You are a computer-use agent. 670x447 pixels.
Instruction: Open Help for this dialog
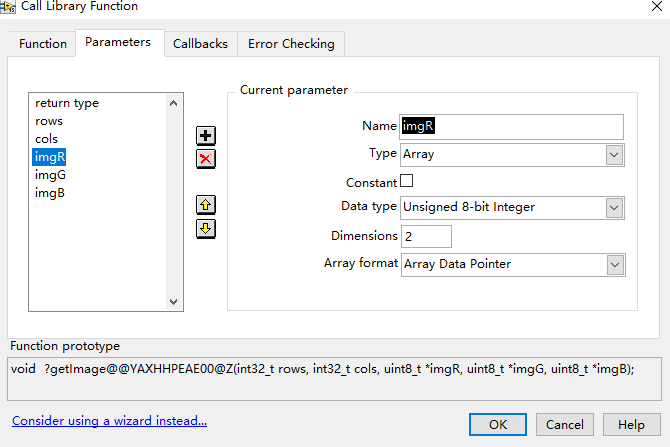[x=631, y=424]
